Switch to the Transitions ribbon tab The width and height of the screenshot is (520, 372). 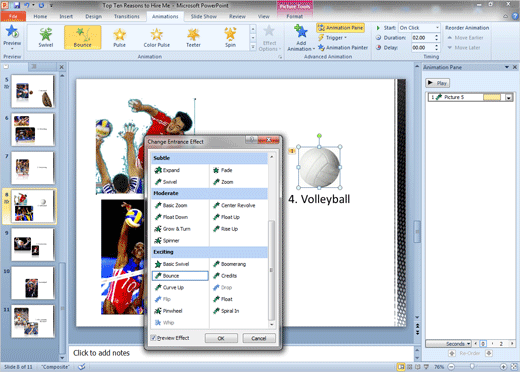tap(127, 16)
